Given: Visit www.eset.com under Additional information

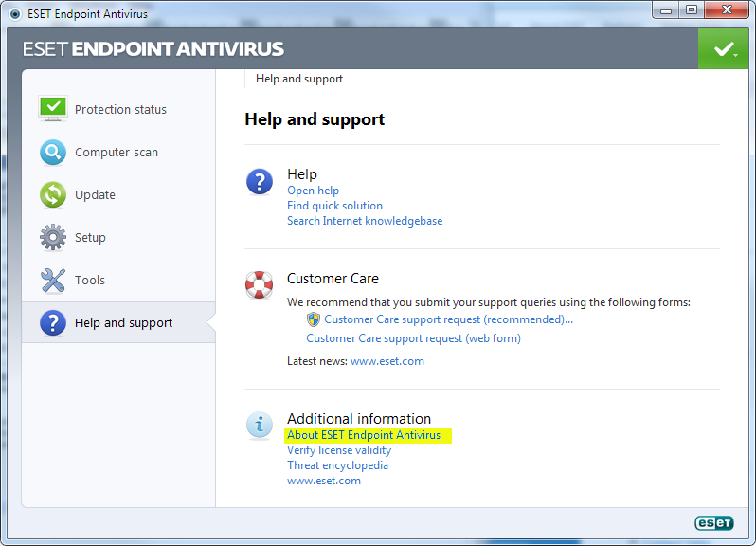Looking at the screenshot, I should click(323, 481).
